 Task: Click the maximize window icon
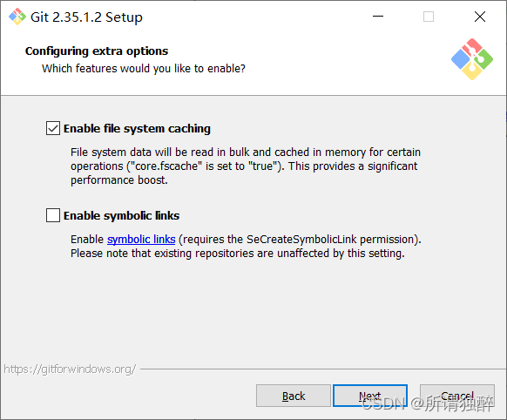[x=429, y=17]
